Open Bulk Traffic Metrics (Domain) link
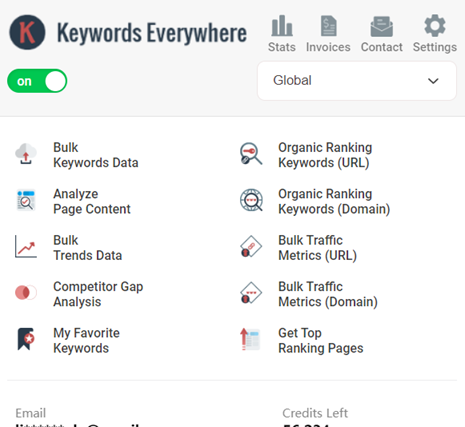The width and height of the screenshot is (465, 427). click(328, 294)
